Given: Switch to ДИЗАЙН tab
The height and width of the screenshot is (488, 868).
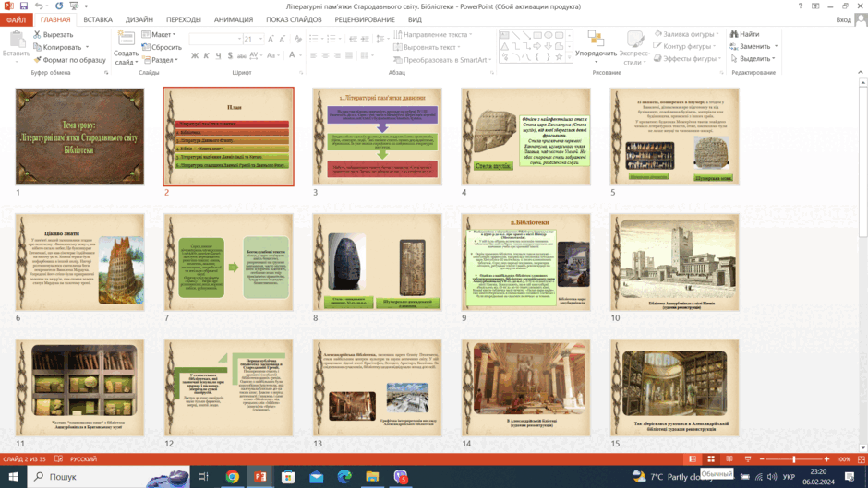Looking at the screenshot, I should (x=139, y=19).
